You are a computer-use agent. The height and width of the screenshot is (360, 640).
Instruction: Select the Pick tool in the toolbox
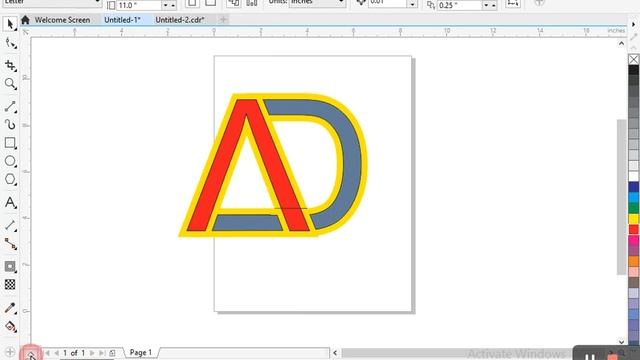click(10, 24)
